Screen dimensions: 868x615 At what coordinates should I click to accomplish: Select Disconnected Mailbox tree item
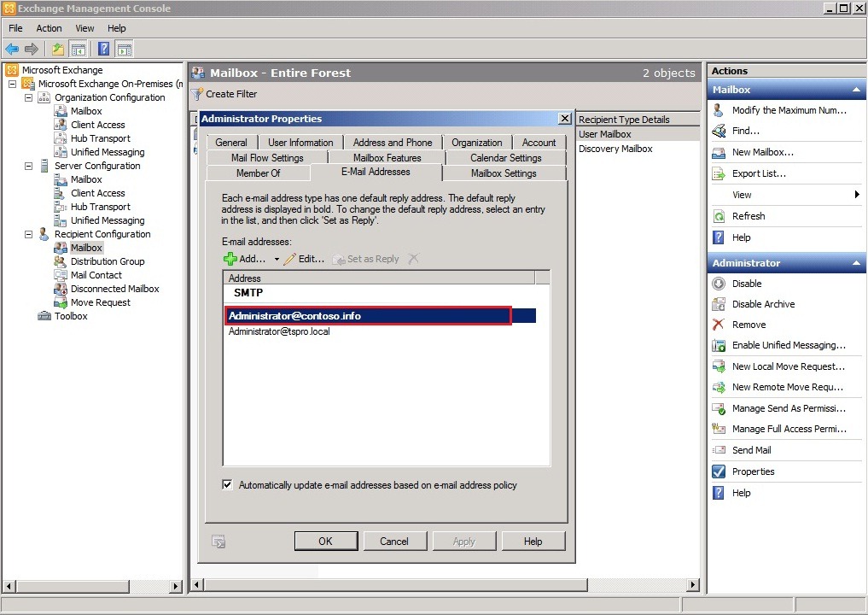114,289
